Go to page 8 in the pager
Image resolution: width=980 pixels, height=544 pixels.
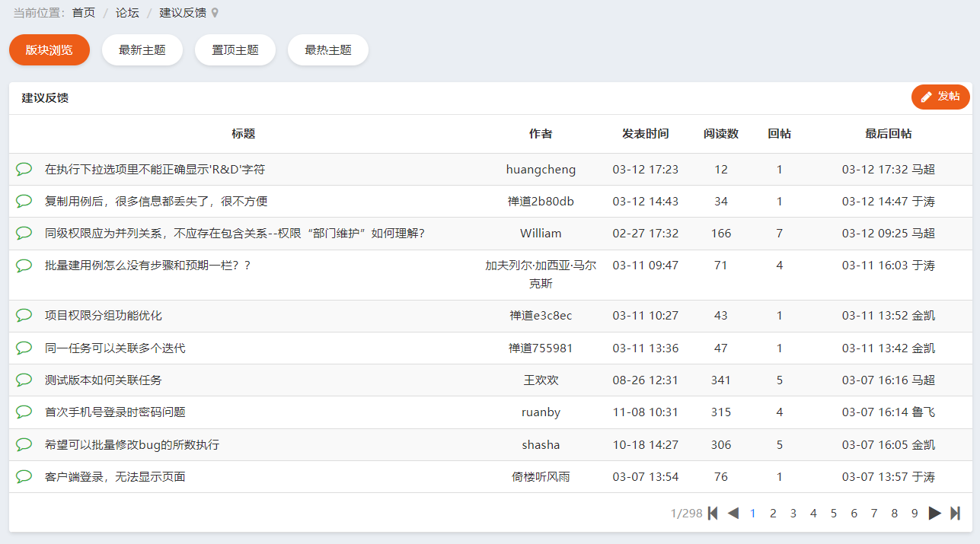tap(895, 513)
